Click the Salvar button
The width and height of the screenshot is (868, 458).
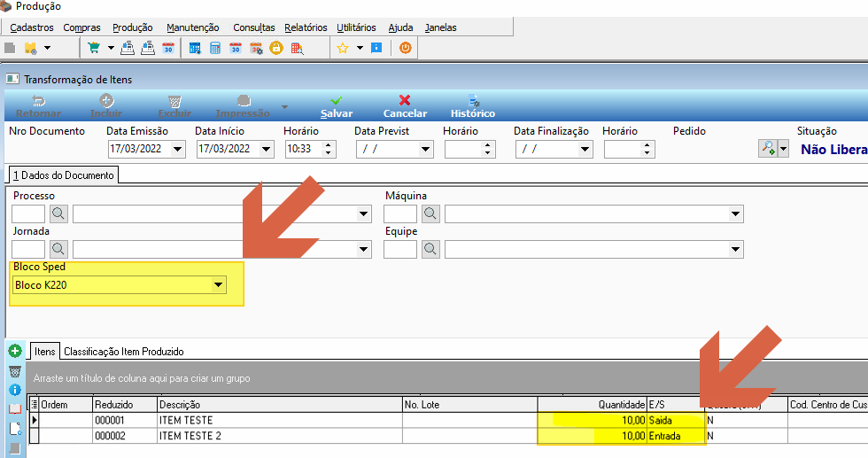(x=337, y=106)
